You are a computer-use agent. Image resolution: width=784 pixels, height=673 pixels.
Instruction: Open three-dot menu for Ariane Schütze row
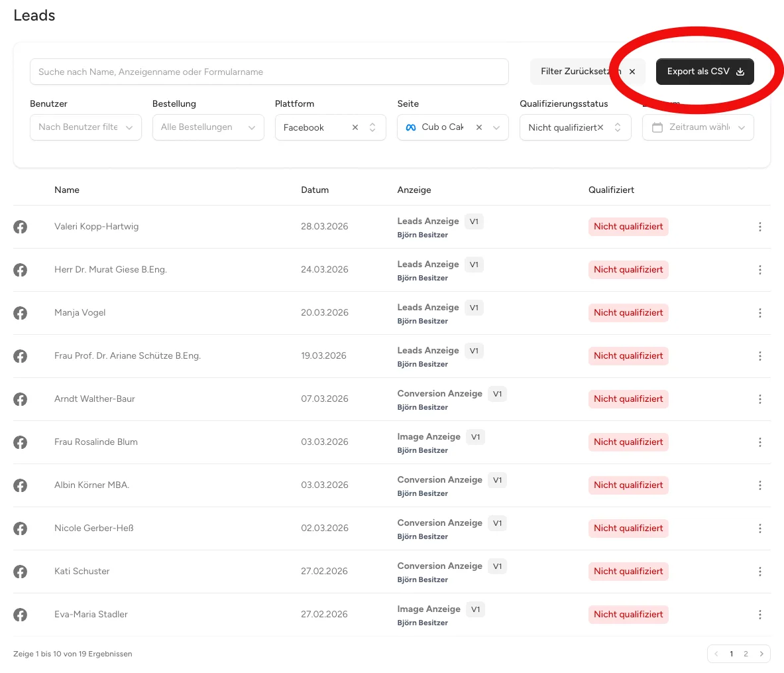[759, 356]
